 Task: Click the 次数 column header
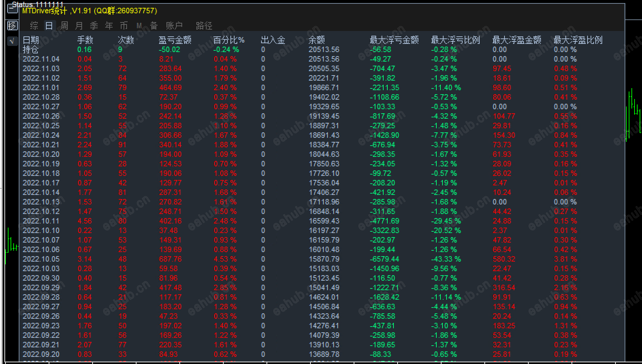[x=126, y=40]
